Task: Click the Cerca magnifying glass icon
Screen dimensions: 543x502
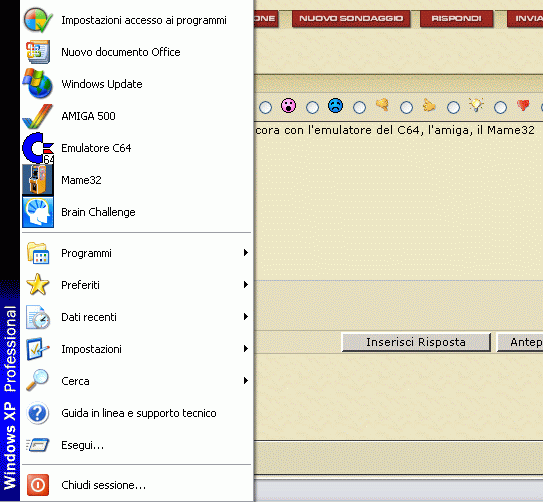Action: 37,380
